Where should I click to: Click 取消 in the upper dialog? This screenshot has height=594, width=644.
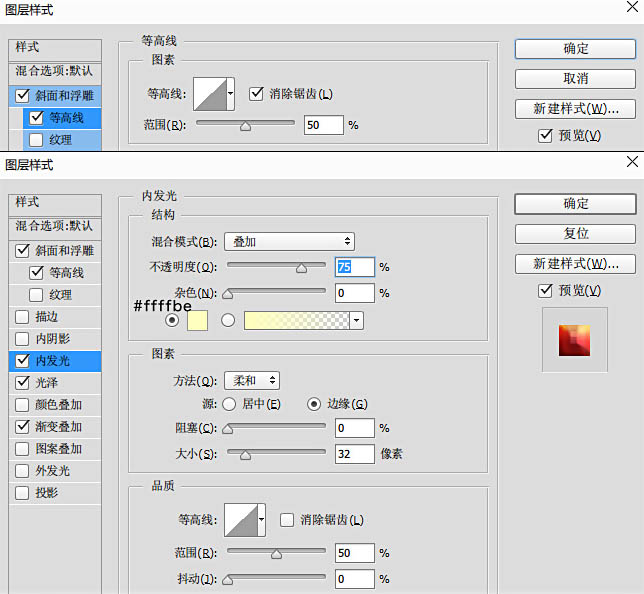575,78
